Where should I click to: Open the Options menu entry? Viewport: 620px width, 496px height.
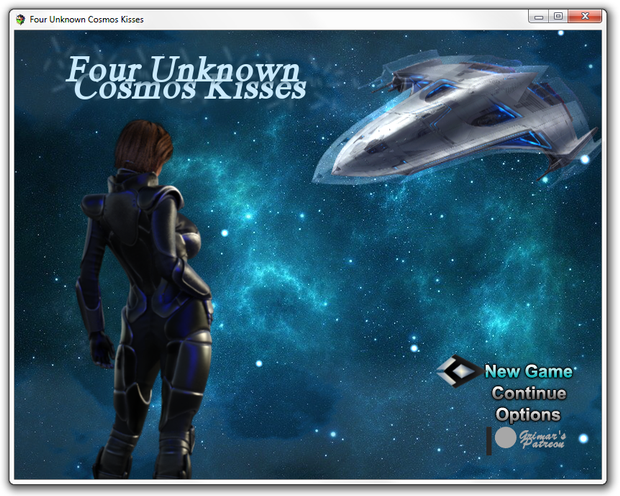click(x=528, y=415)
